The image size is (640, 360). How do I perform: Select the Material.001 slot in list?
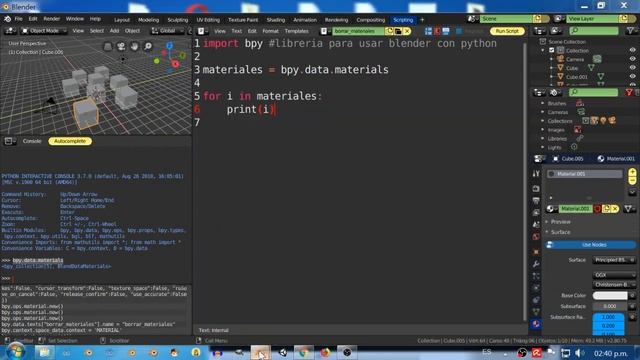pos(584,174)
